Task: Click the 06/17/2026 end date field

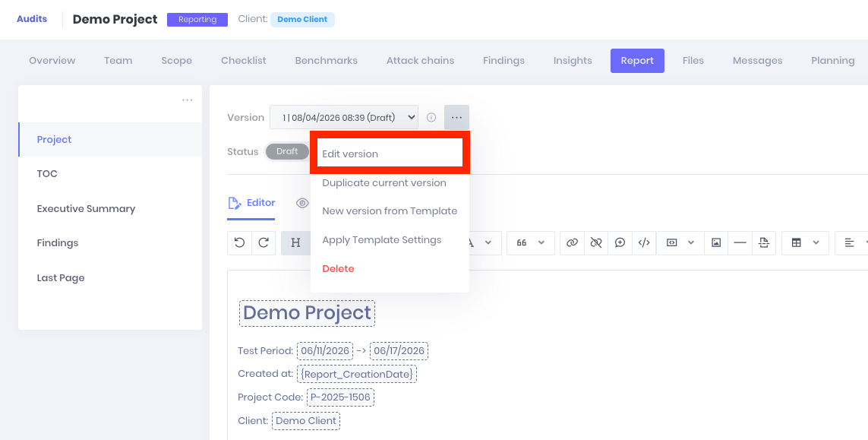Action: pos(399,351)
